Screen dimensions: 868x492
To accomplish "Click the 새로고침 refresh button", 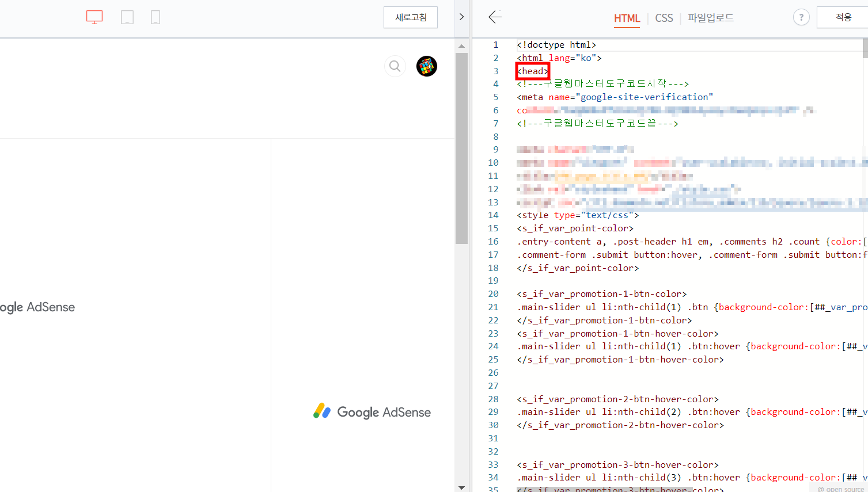I will tap(411, 17).
